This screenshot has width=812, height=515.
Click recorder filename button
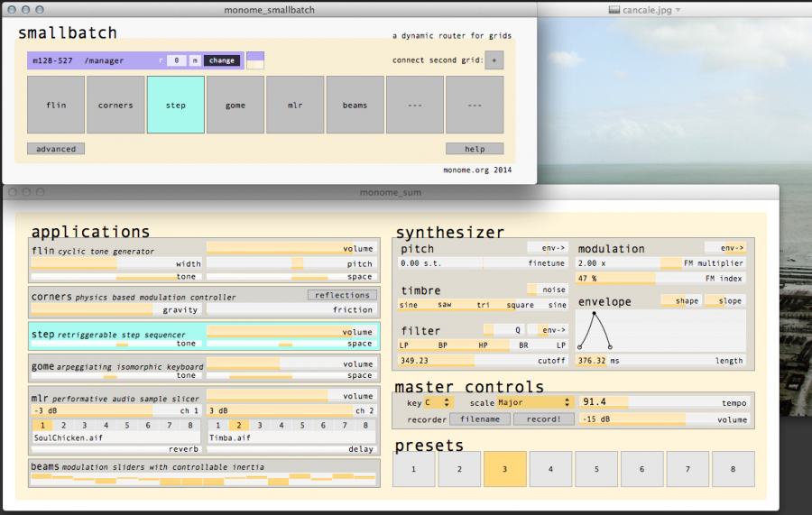click(480, 419)
